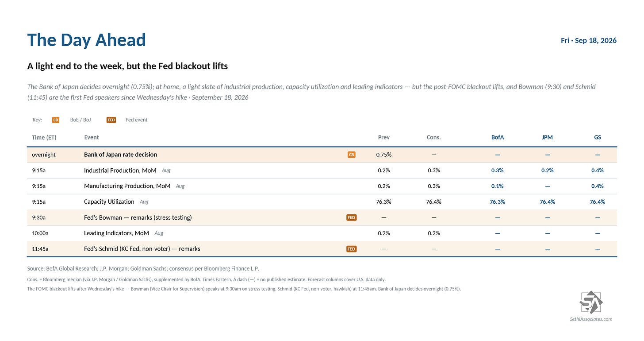The height and width of the screenshot is (341, 644).
Task: Click the Fri · Sep 18, 2026 date
Action: click(588, 40)
